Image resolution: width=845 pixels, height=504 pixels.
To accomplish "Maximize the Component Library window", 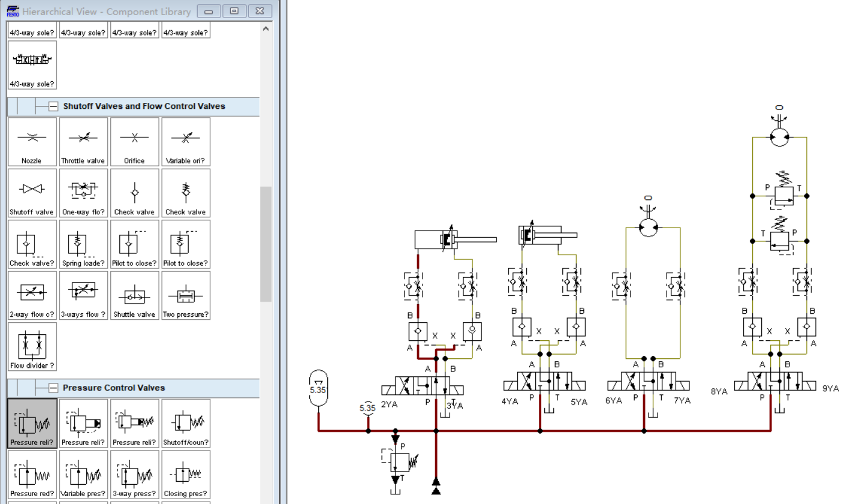I will [234, 11].
